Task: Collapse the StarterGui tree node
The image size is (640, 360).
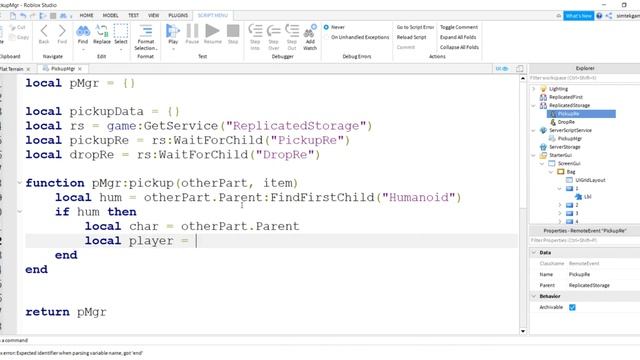Action: click(533, 155)
